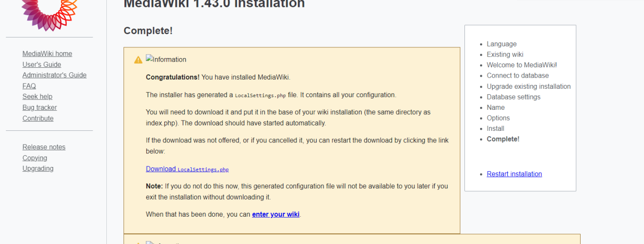Viewport: 644px width, 244px height.
Task: Open the Release notes link
Action: [44, 147]
